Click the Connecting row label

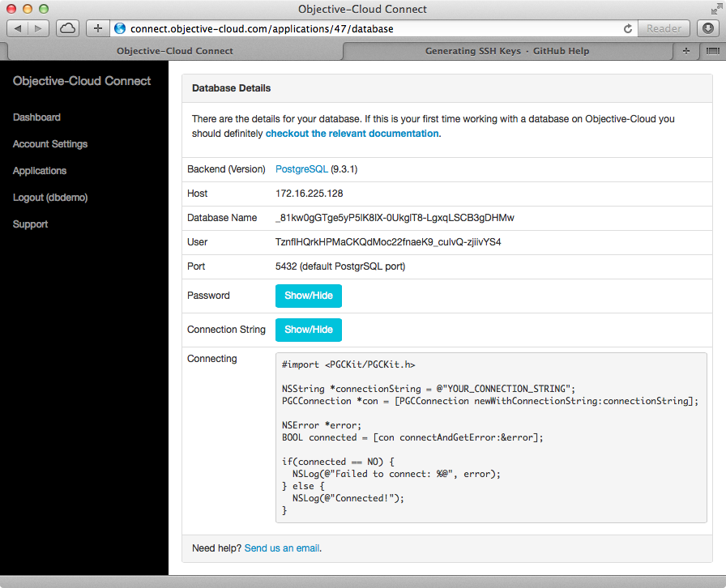pos(211,359)
